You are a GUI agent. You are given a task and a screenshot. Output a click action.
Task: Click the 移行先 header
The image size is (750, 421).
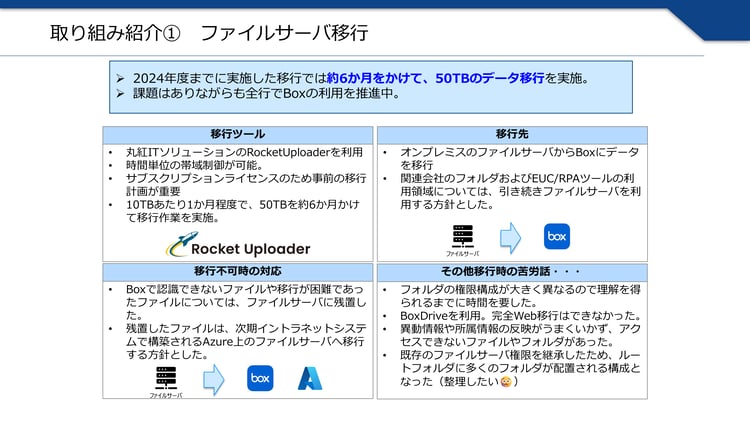[512, 134]
